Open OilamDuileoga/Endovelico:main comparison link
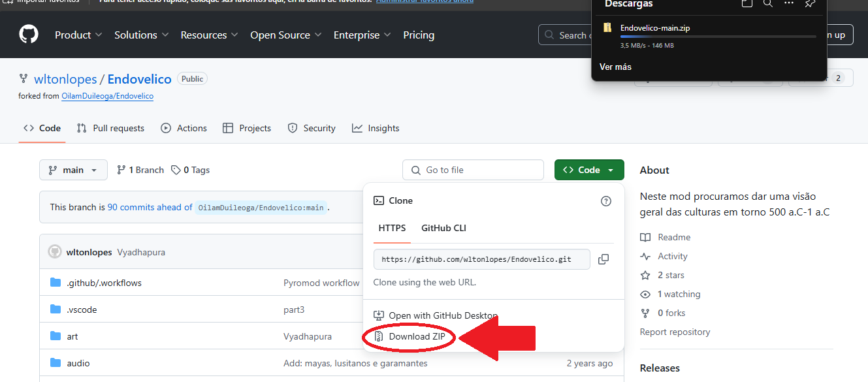Image resolution: width=868 pixels, height=382 pixels. [x=261, y=208]
